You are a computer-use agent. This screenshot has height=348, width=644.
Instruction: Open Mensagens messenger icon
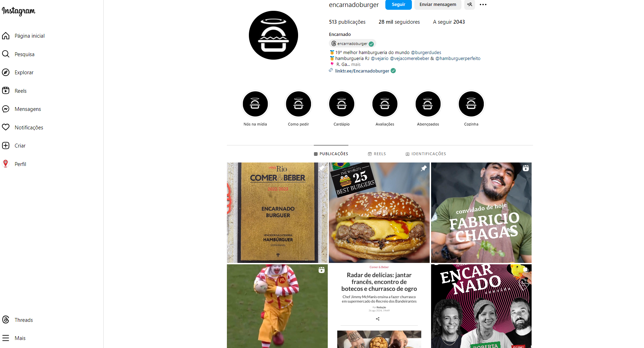[6, 109]
